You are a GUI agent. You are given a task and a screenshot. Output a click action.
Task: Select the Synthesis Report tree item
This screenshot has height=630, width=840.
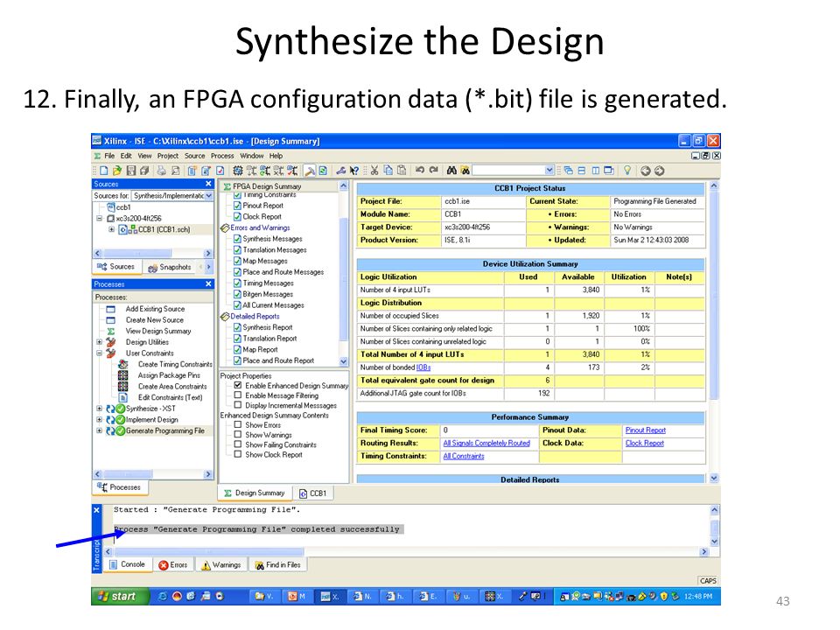pos(268,327)
